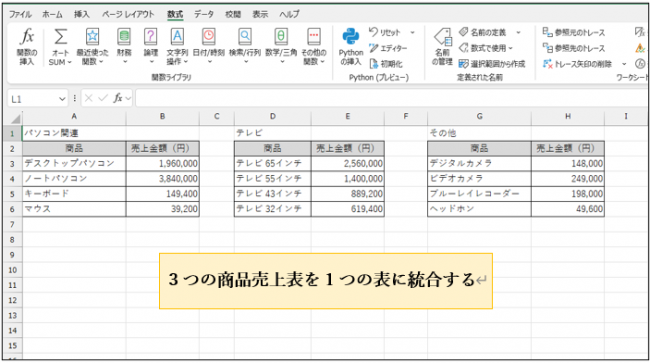Click the Insert Python icon

pos(351,37)
